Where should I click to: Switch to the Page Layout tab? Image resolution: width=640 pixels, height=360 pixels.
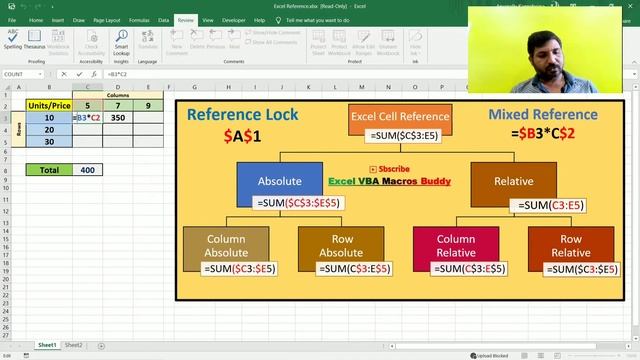click(107, 20)
